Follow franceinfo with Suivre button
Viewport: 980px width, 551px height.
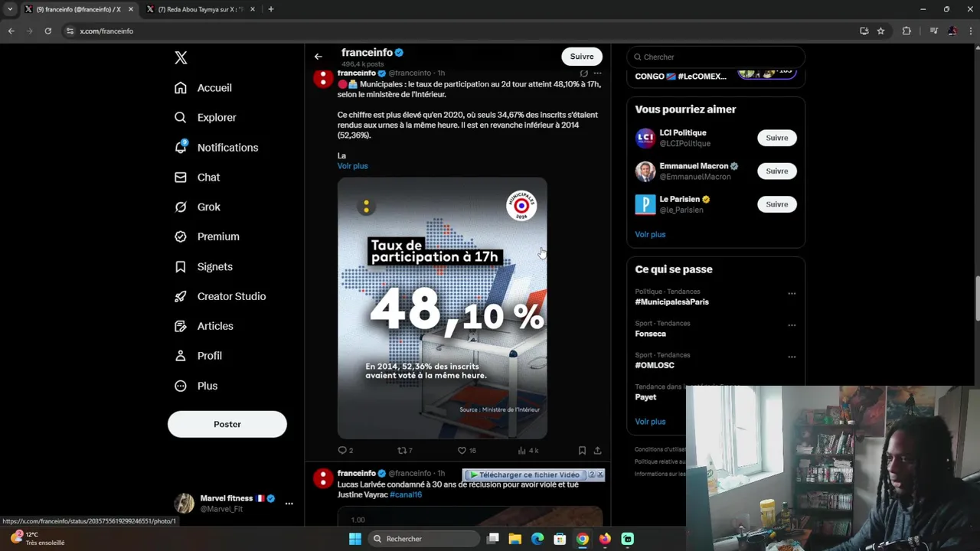[x=582, y=57]
